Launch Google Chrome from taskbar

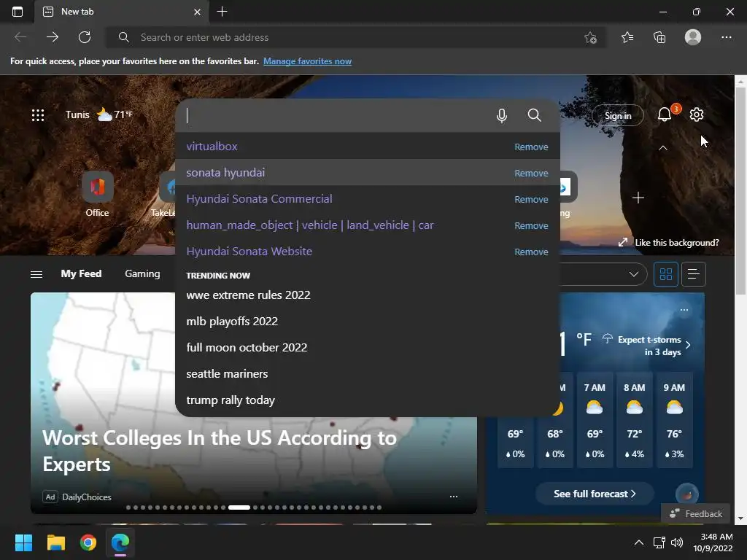[88, 542]
